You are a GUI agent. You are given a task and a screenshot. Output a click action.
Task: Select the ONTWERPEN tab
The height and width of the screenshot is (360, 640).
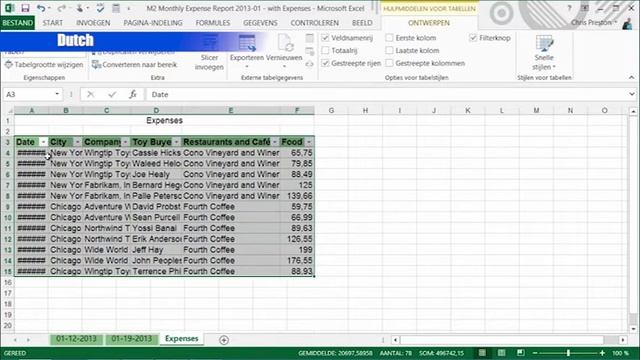tap(429, 23)
